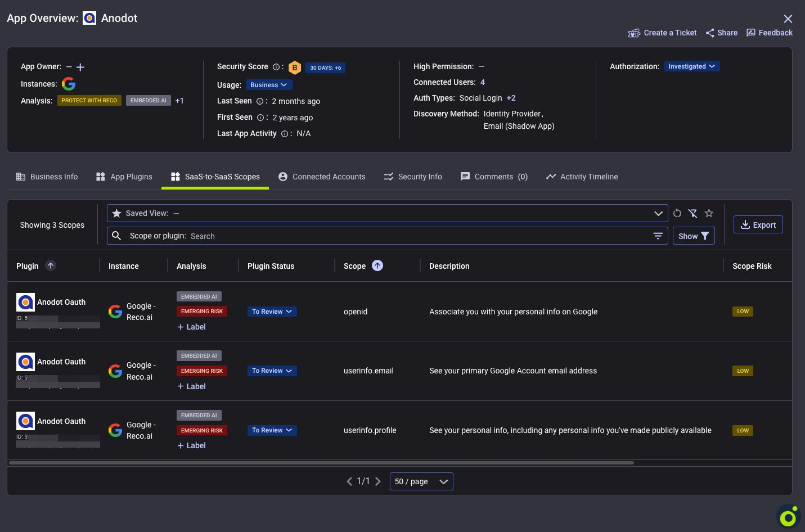Click the userinfo.email scope cell
Viewport: 805px width, 532px height.
point(368,371)
